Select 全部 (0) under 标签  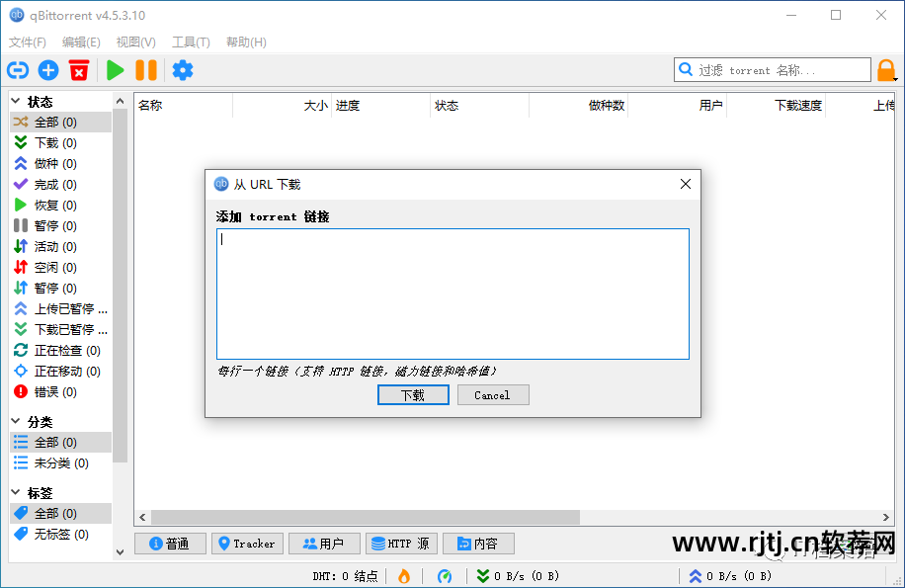coord(60,514)
